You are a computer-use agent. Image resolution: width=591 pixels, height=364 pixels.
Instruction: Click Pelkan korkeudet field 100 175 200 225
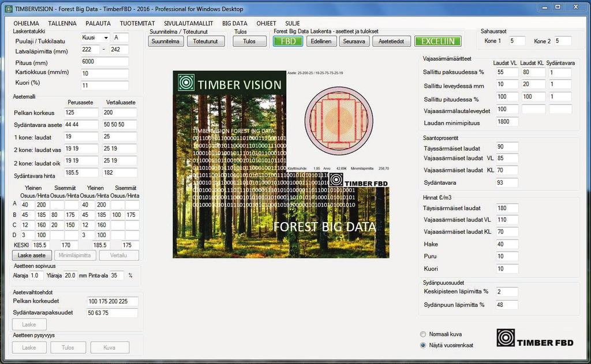pos(113,302)
